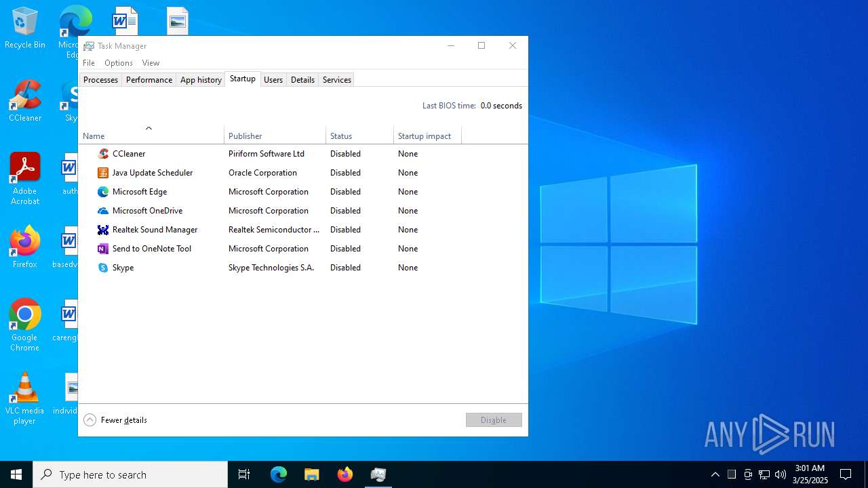
Task: Click the taskbar clock showing 3:01 AM
Action: [810, 474]
